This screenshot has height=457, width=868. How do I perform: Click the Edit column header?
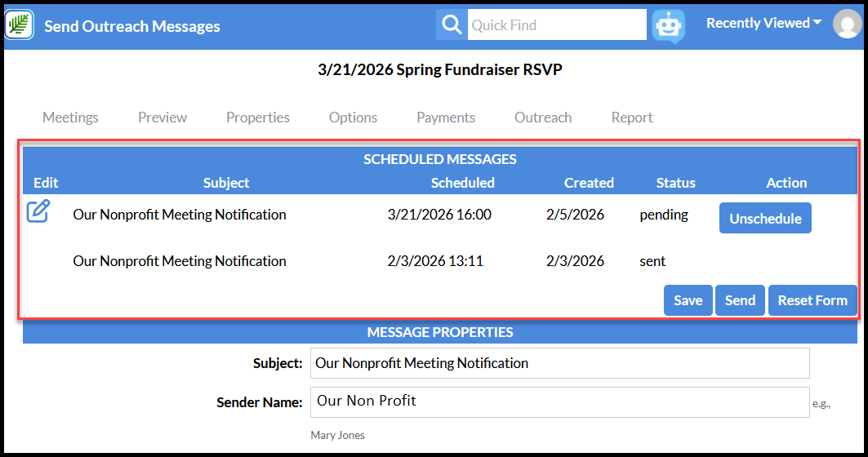coord(46,183)
